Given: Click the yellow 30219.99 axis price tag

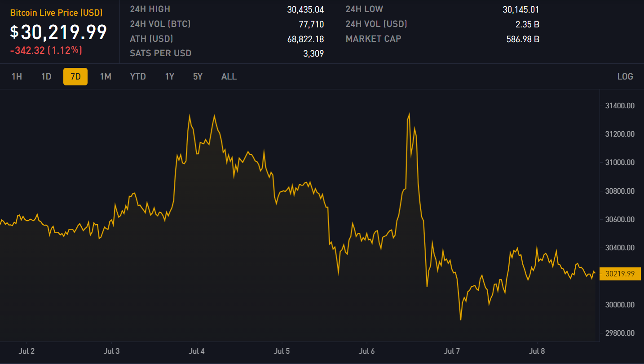Looking at the screenshot, I should click(x=620, y=274).
